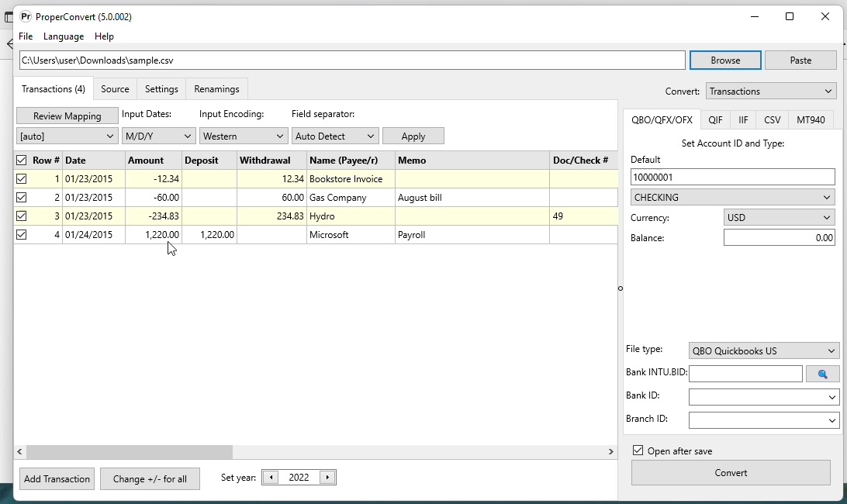Click the Review Mapping button

(x=67, y=116)
